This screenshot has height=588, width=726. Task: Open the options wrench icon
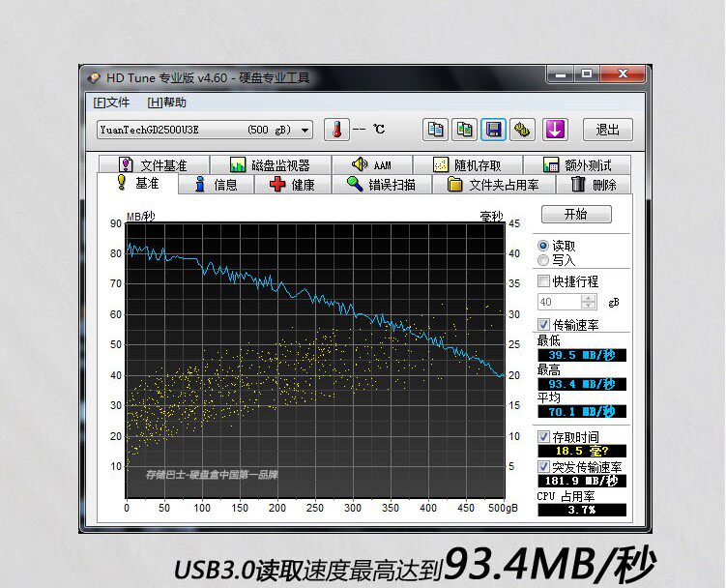523,130
